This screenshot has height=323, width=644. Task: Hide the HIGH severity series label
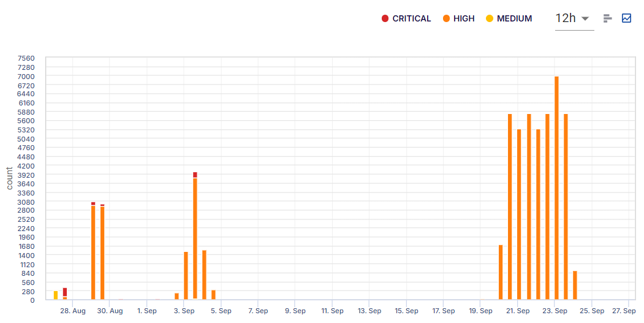click(x=464, y=19)
